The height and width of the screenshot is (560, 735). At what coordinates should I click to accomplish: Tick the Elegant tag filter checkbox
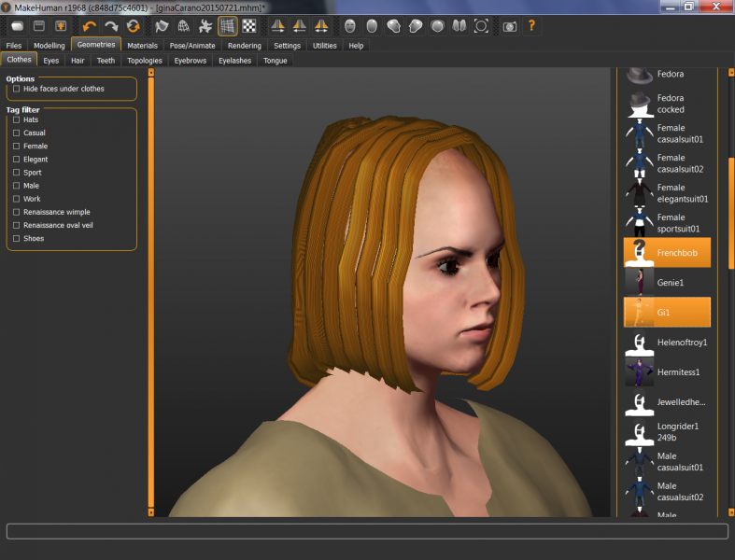17,160
